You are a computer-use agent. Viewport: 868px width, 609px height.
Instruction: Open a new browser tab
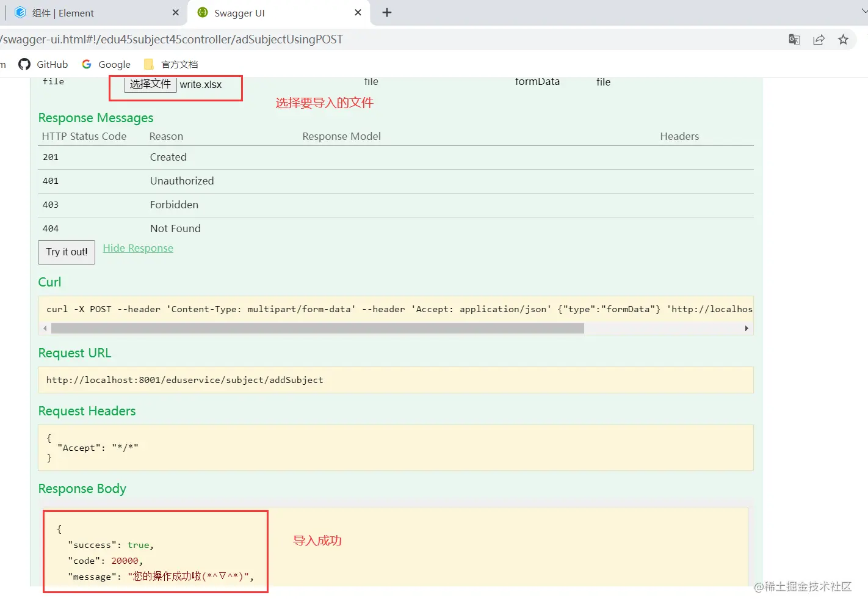point(387,13)
